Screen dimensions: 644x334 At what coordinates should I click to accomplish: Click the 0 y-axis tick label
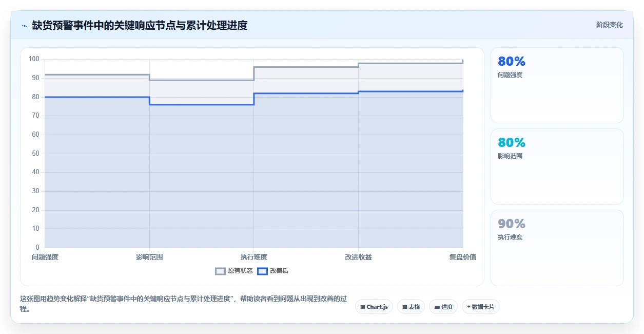click(37, 248)
